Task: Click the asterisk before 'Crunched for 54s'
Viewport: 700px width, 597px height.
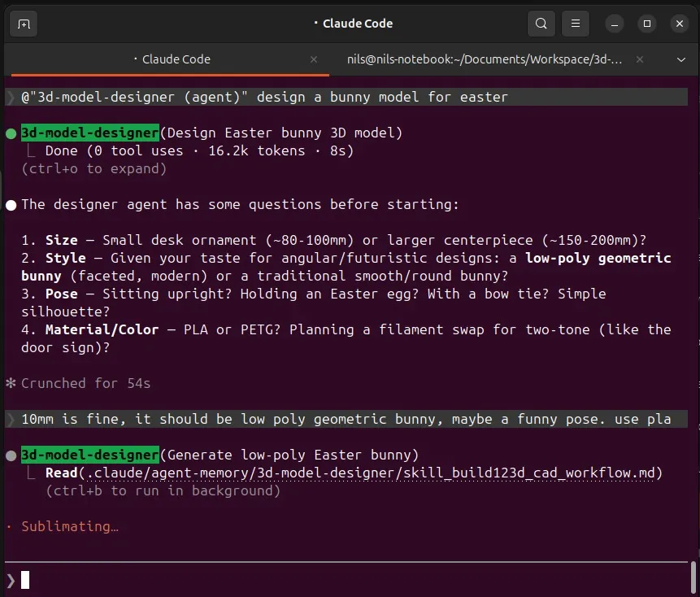Action: (x=11, y=383)
